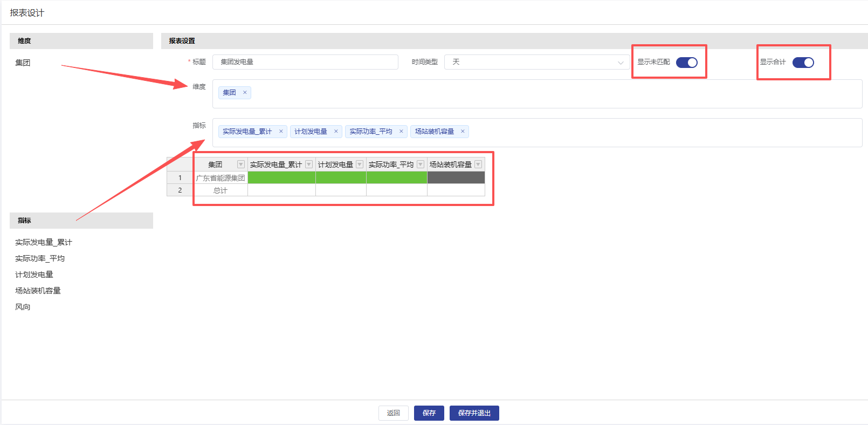Remove the 实际发电量_累计 indicator tag
The width and height of the screenshot is (868, 425).
281,132
